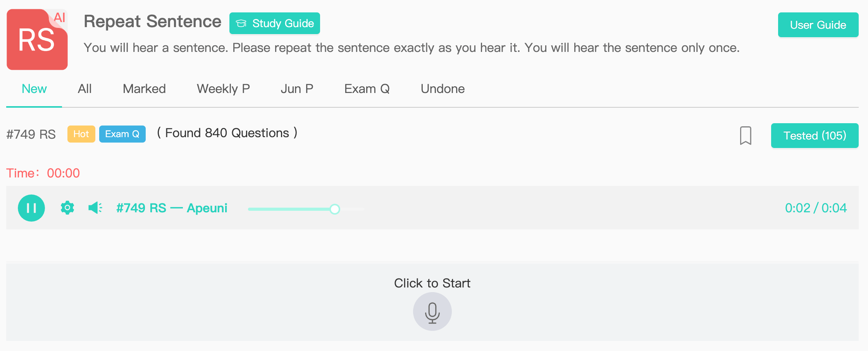This screenshot has width=868, height=351.
Task: Bookmark question #749 RS
Action: pyautogui.click(x=746, y=136)
